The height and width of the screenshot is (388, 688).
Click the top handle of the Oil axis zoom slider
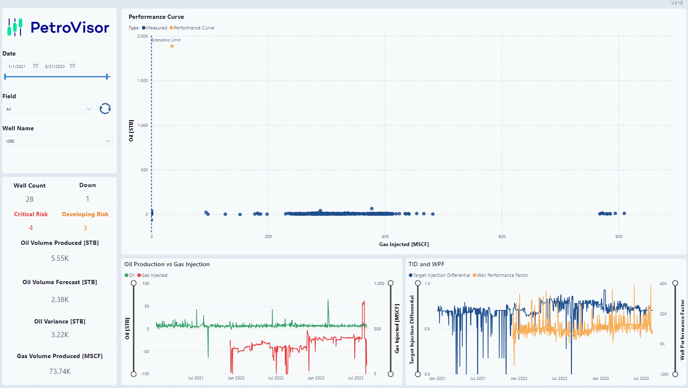[133, 284]
